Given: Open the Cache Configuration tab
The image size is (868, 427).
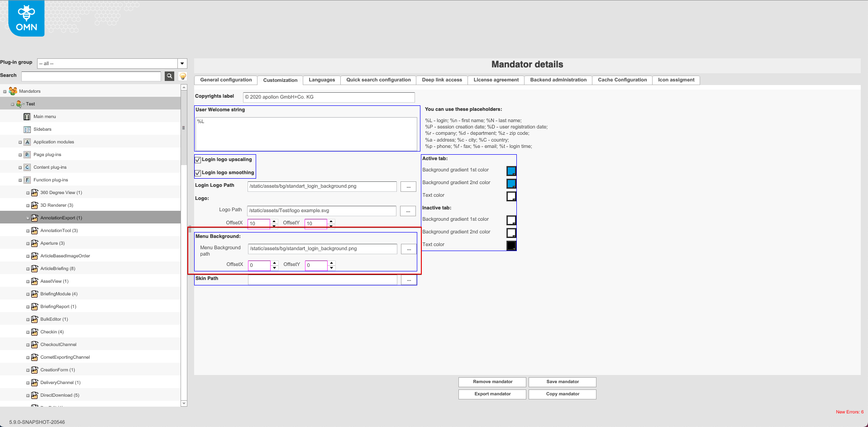Looking at the screenshot, I should [x=622, y=80].
